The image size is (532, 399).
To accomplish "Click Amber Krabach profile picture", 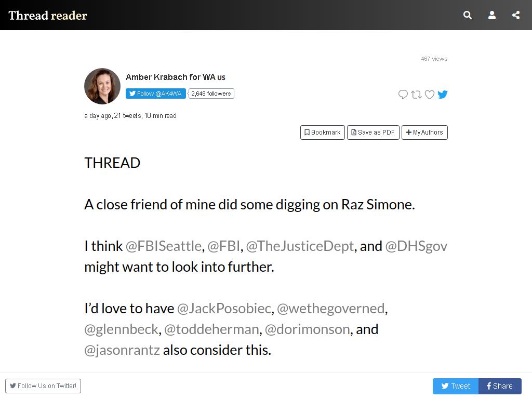I will click(x=102, y=86).
